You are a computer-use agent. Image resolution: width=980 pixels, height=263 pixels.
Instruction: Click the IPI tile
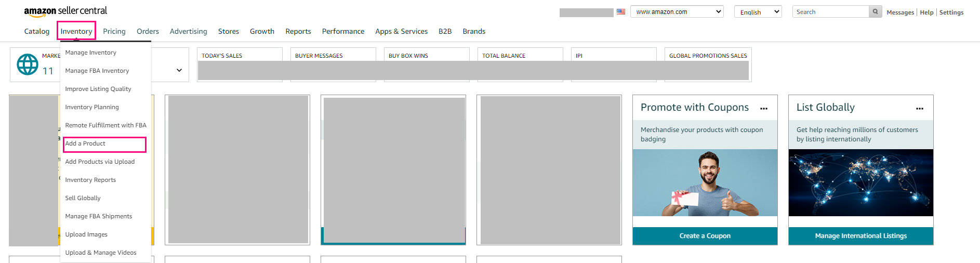[x=614, y=64]
